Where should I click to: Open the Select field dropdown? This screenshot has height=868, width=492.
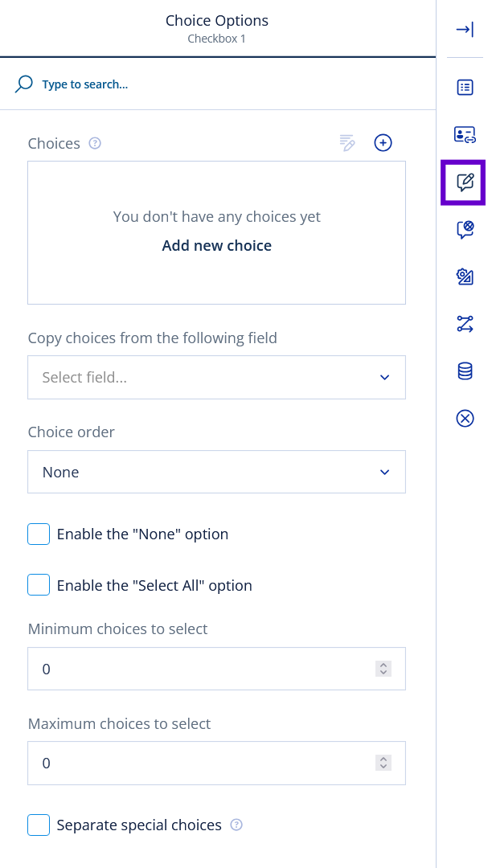216,378
